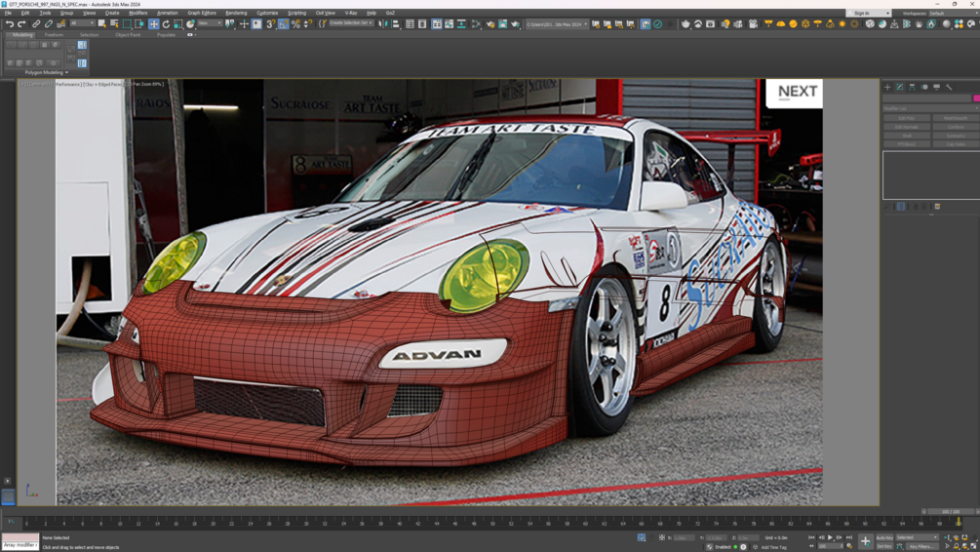
Task: Toggle Spinner Snap
Action: (307, 23)
